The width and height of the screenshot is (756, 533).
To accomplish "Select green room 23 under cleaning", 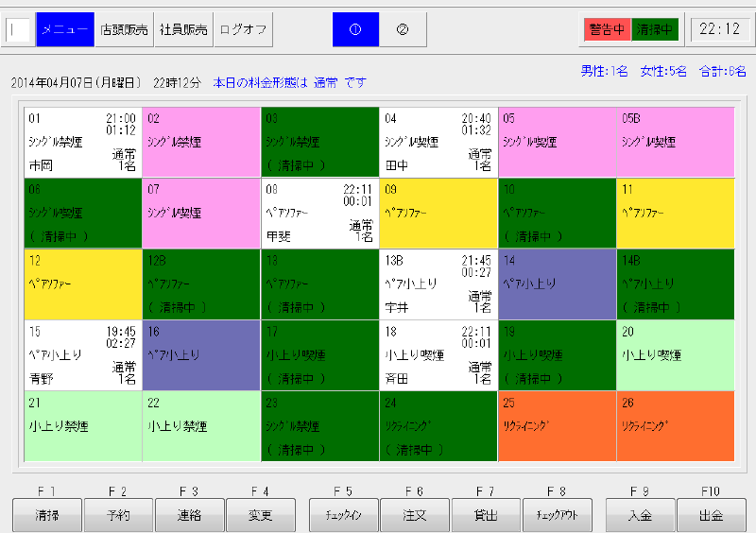I will (320, 426).
